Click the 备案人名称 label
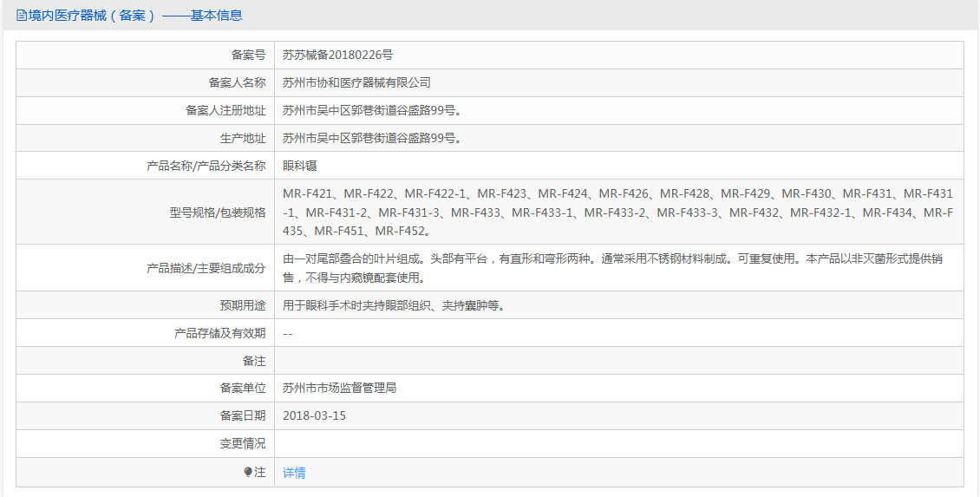Screen dimensions: 980x497 point(237,82)
